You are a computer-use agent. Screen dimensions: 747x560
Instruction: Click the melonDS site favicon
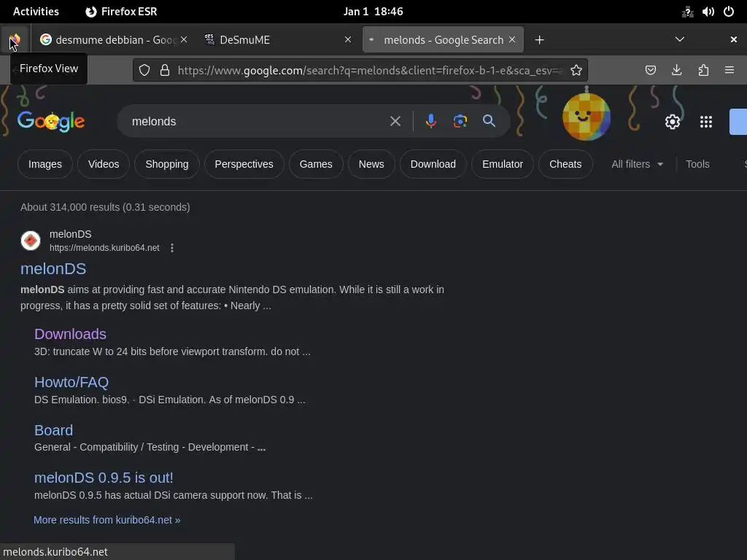click(x=31, y=241)
